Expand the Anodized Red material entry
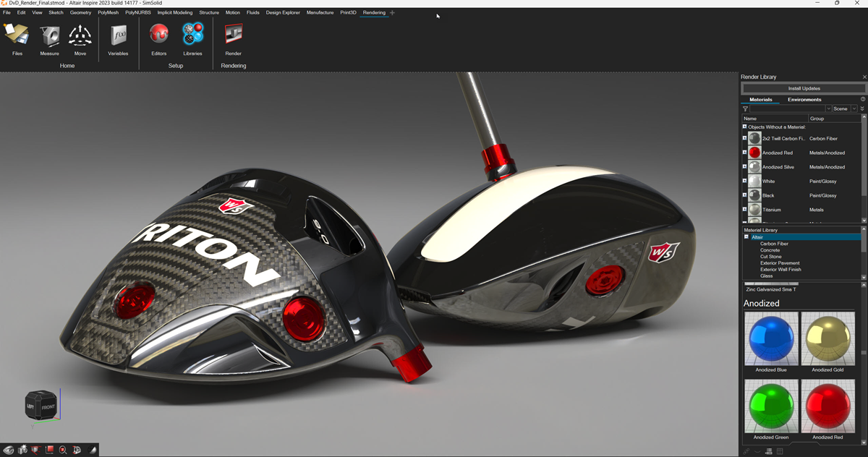This screenshot has height=457, width=868. (744, 153)
